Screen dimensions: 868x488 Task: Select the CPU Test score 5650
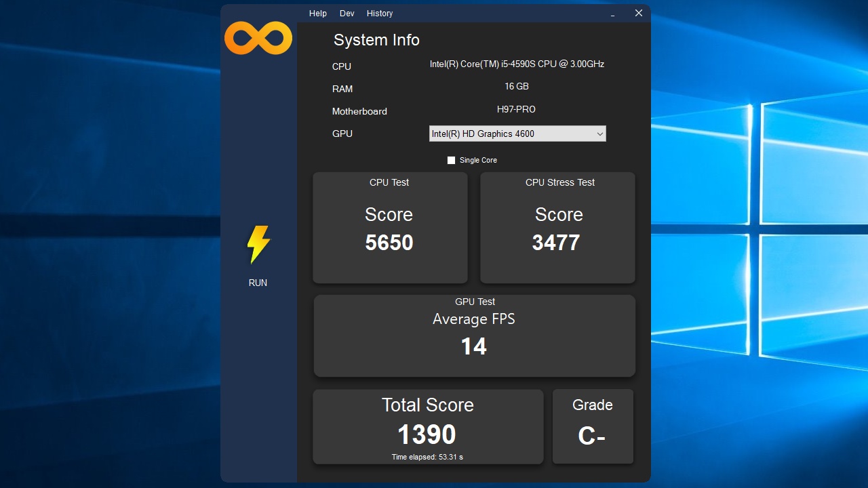389,243
